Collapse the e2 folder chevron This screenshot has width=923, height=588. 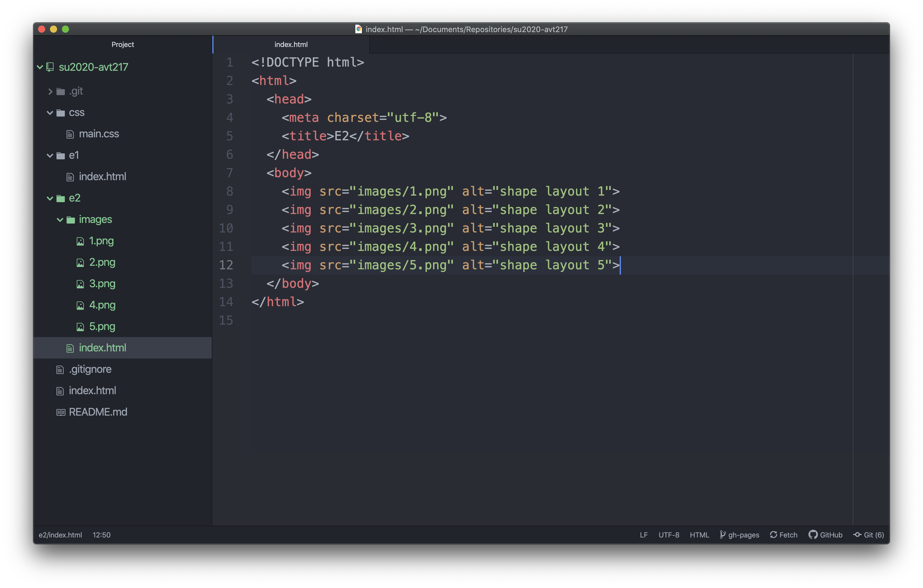coord(50,198)
